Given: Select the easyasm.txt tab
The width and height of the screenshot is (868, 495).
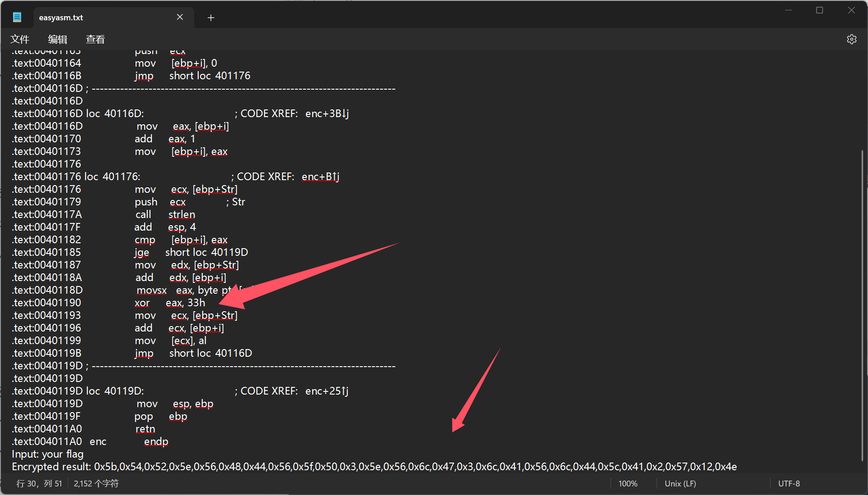Looking at the screenshot, I should [114, 17].
